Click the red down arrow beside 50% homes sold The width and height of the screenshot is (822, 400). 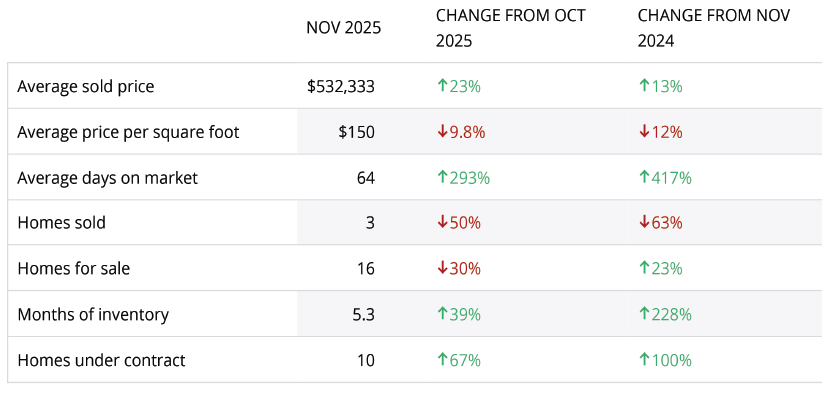point(442,223)
